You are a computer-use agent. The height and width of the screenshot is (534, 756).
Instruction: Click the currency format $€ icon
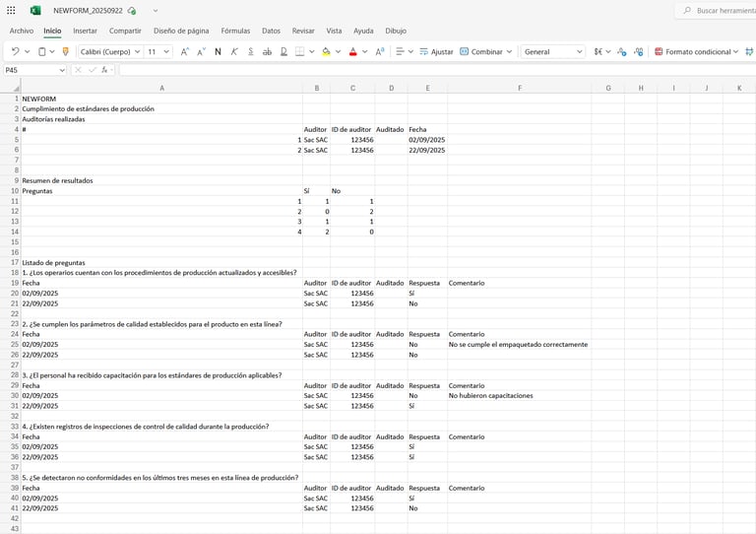pos(598,51)
